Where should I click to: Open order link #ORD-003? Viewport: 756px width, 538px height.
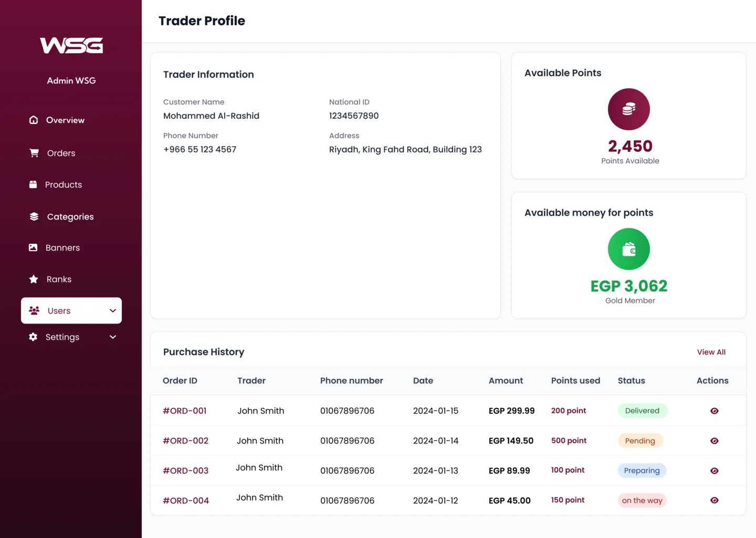click(185, 471)
